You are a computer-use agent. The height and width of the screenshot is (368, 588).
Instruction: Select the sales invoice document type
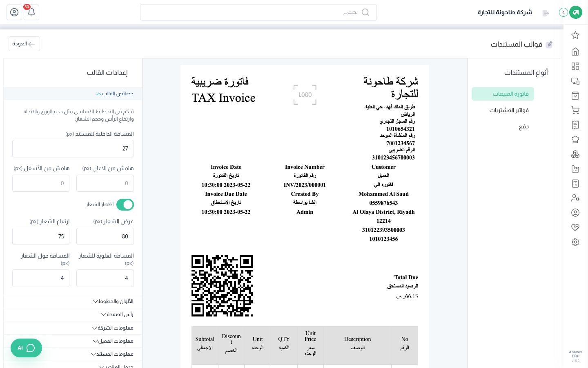(503, 94)
